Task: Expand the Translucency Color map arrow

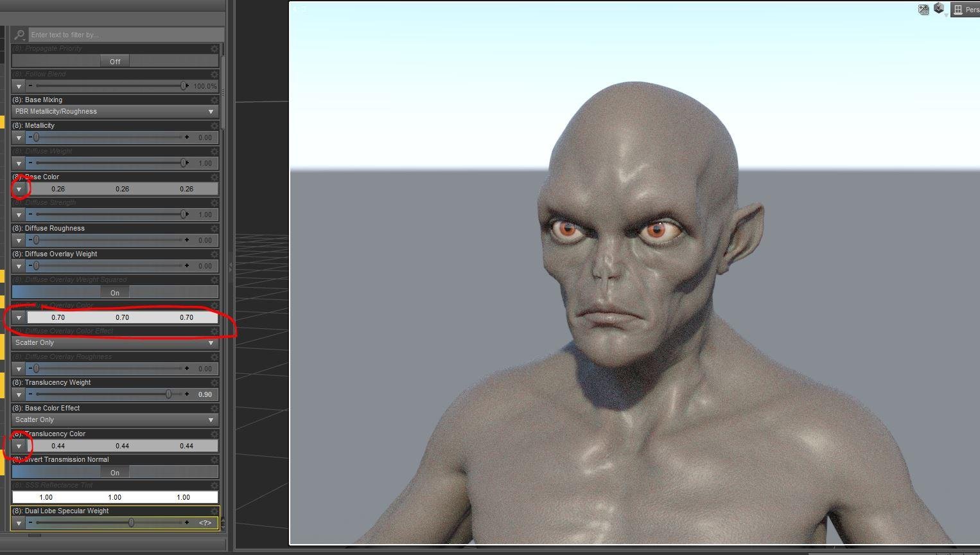Action: coord(19,446)
